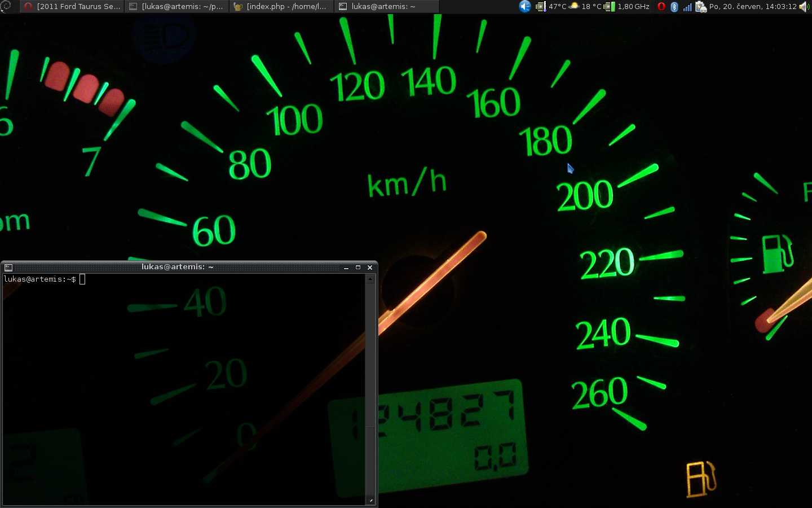Close the terminal window
The width and height of the screenshot is (812, 508).
pos(370,268)
